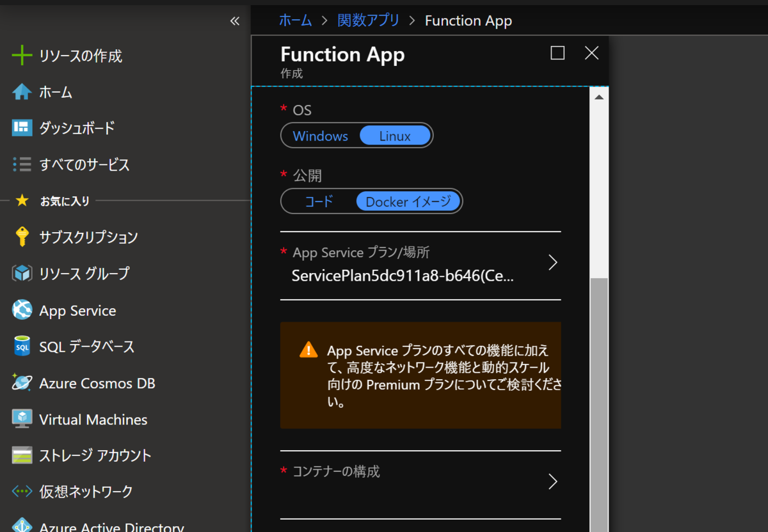Click the blade vertical scrollbar thumb

pyautogui.click(x=599, y=405)
